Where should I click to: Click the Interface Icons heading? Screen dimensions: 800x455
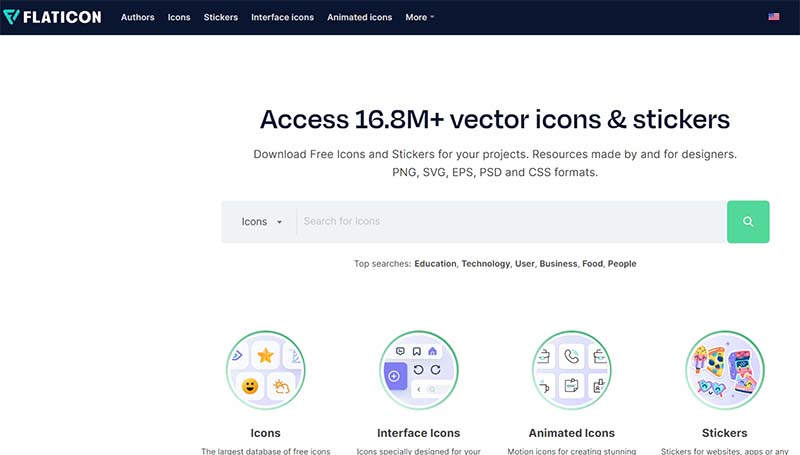pyautogui.click(x=418, y=433)
